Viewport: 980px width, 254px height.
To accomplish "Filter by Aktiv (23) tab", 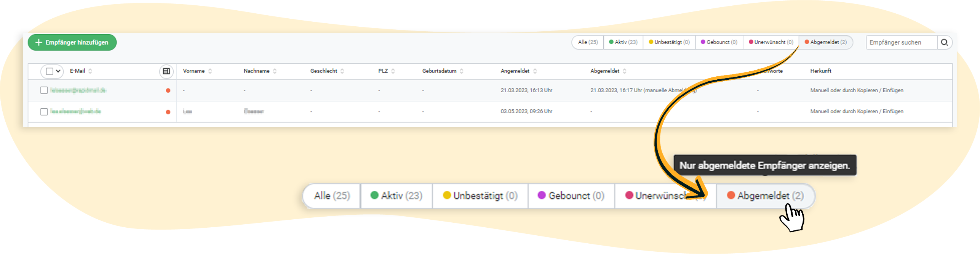I will [623, 42].
